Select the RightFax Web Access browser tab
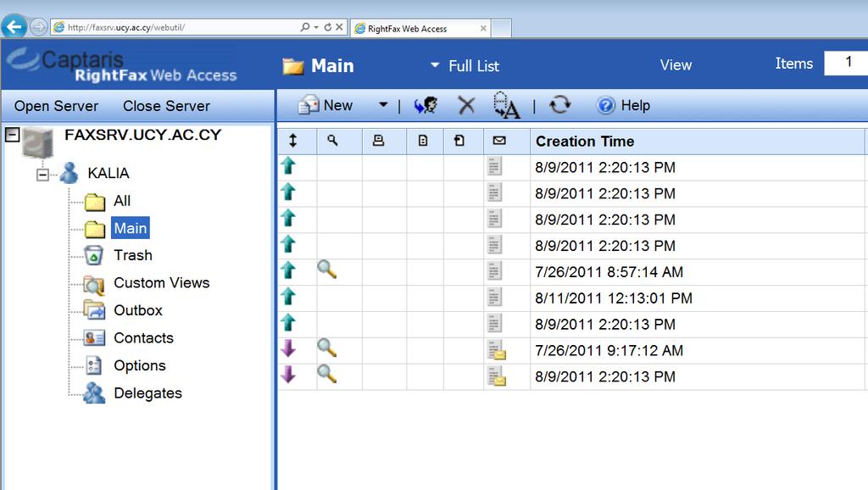Screen dimensions: 868x490 tap(420, 28)
